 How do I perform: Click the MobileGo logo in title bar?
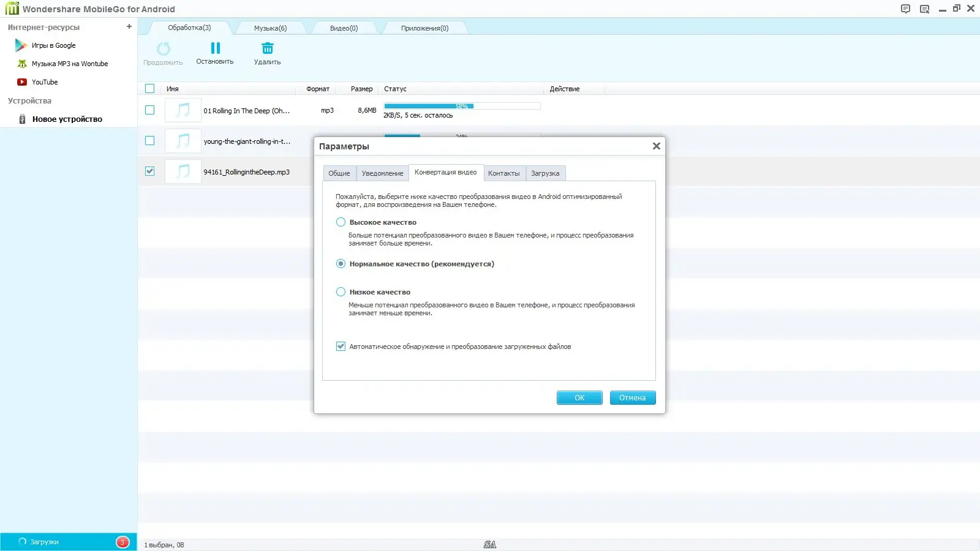pyautogui.click(x=12, y=9)
